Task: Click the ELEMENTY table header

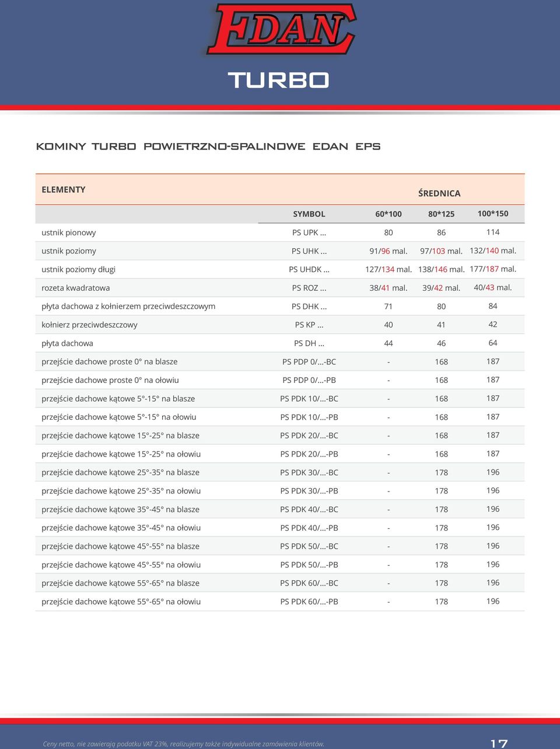Action: click(64, 190)
